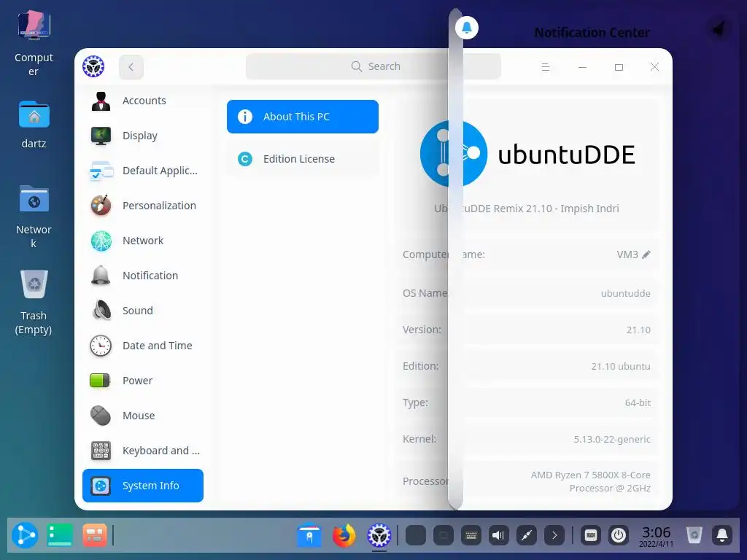The image size is (747, 560).
Task: Select About This PC entry
Action: (303, 117)
